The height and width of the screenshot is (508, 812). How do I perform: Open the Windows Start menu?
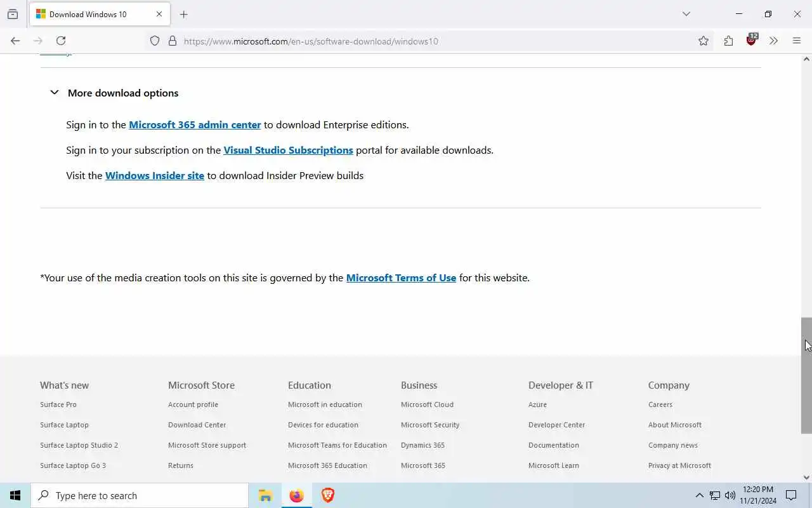point(15,495)
